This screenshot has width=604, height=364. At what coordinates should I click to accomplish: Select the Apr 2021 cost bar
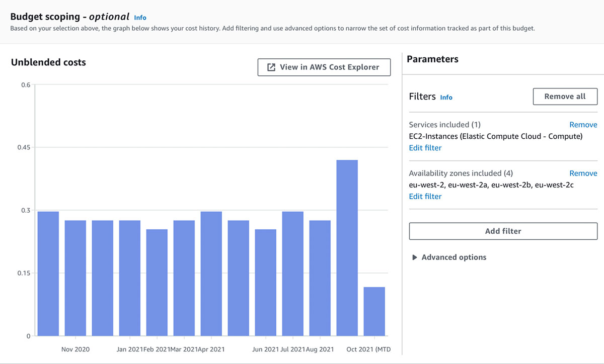(x=211, y=274)
